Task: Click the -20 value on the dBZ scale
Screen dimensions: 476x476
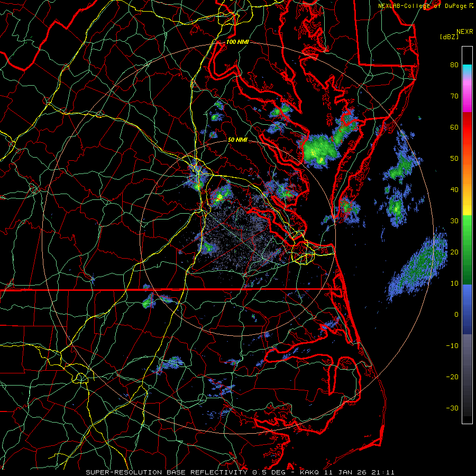Action: point(452,377)
